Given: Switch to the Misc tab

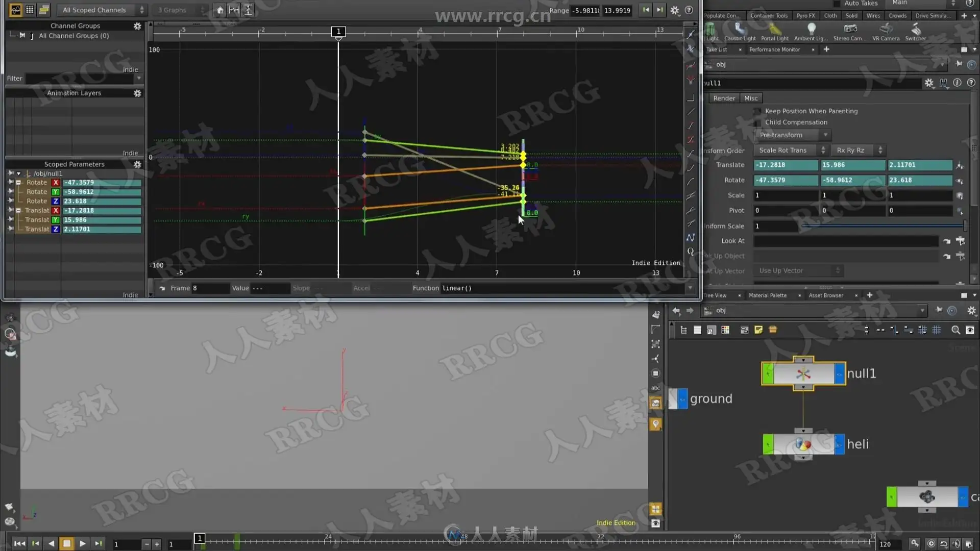Looking at the screenshot, I should pyautogui.click(x=751, y=98).
